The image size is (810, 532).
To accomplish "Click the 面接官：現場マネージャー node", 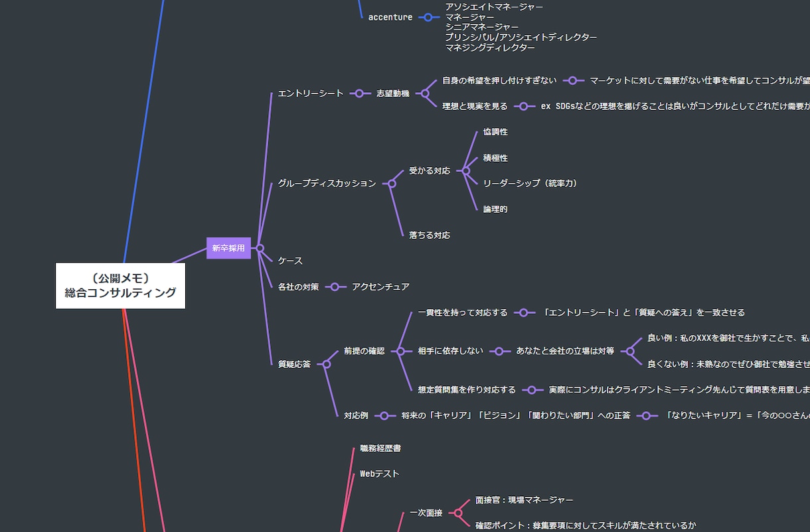I will coord(525,500).
